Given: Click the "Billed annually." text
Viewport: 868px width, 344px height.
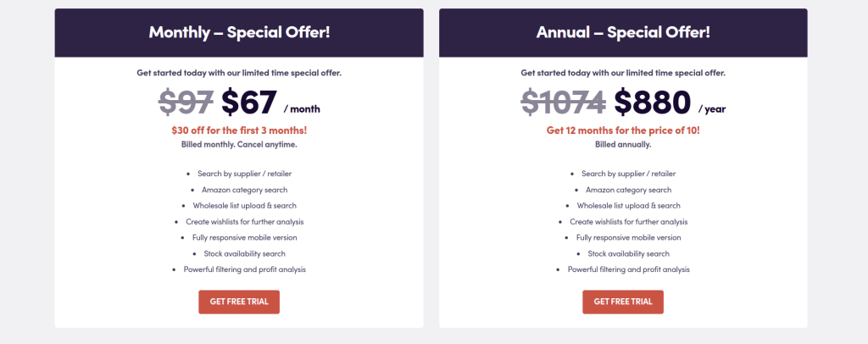Looking at the screenshot, I should 623,144.
